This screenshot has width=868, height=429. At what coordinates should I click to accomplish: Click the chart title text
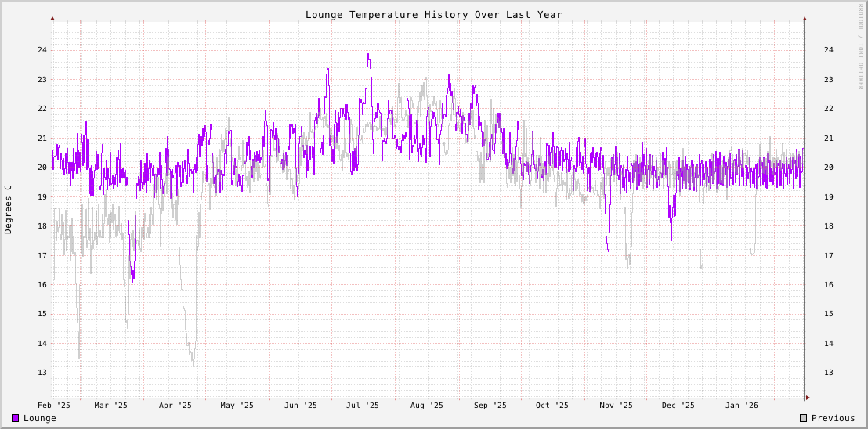tap(433, 15)
